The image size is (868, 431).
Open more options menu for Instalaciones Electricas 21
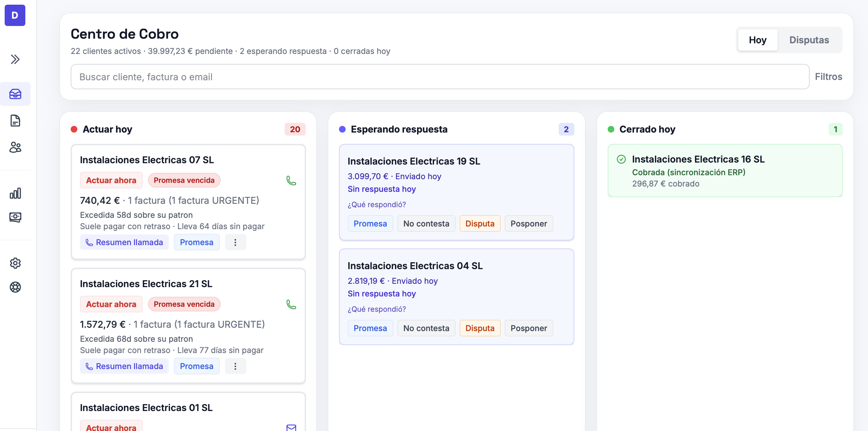[235, 366]
